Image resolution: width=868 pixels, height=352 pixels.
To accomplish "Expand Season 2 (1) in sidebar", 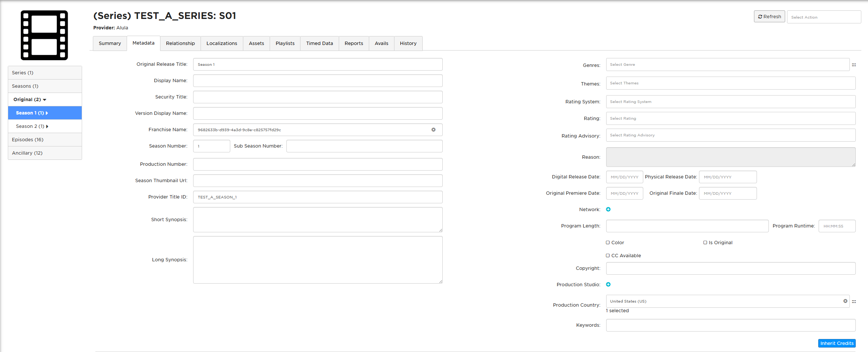I will click(x=47, y=126).
